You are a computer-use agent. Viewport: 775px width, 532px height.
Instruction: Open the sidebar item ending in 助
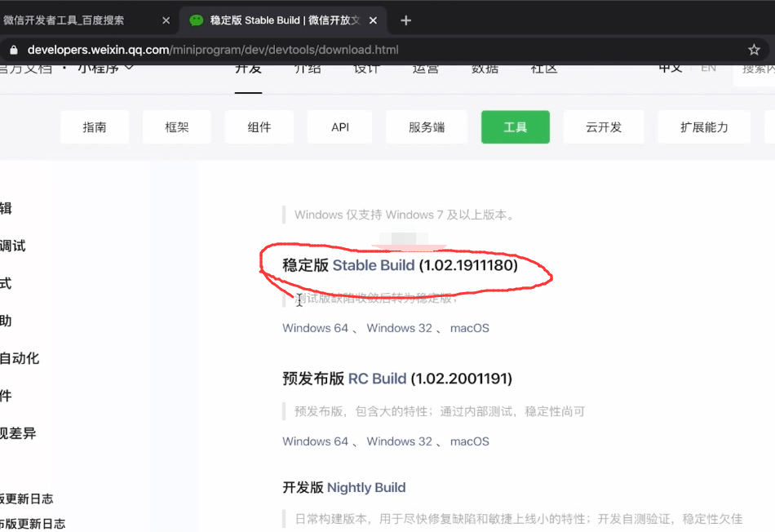(x=6, y=321)
